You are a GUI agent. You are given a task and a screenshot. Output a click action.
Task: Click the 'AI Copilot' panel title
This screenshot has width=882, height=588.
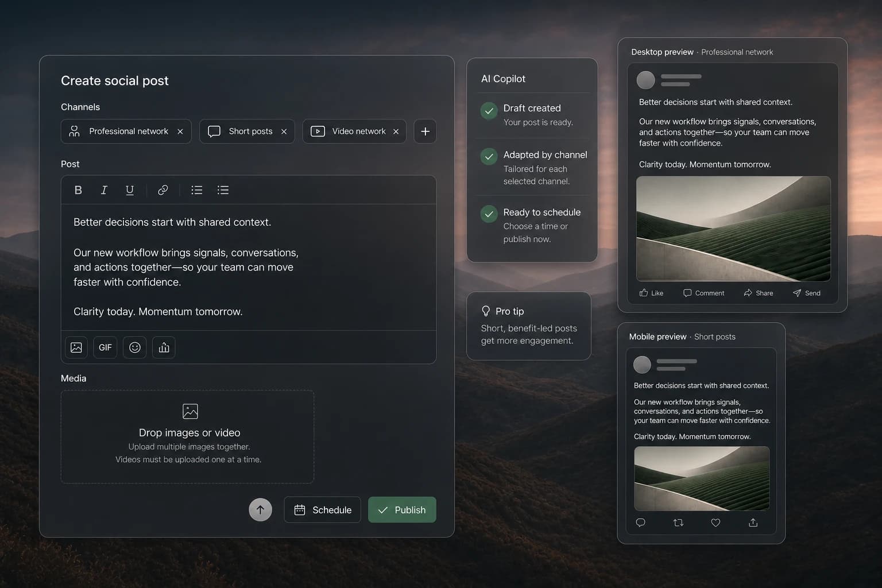click(503, 79)
